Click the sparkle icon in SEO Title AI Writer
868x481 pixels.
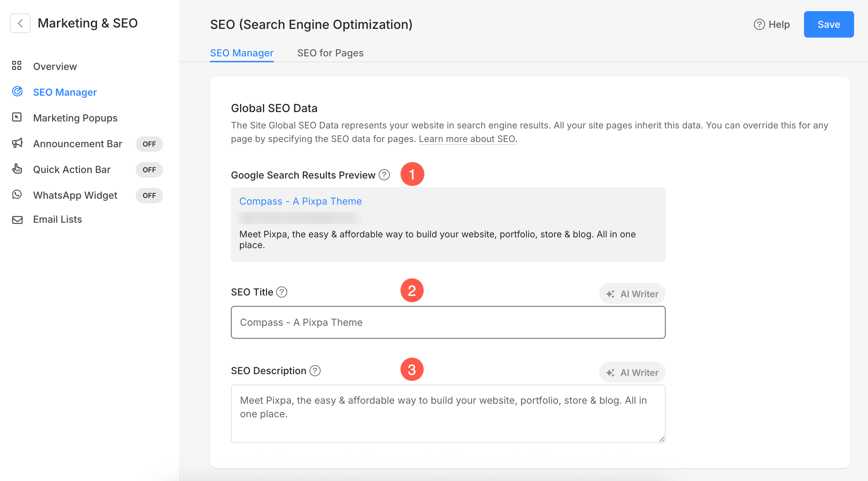pyautogui.click(x=611, y=294)
